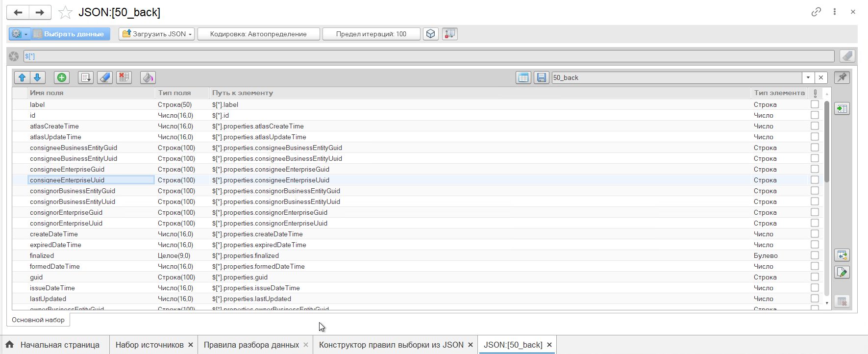Open dropdown arrow next to gear icon
Screen dimensions: 868x354
pyautogui.click(x=26, y=34)
